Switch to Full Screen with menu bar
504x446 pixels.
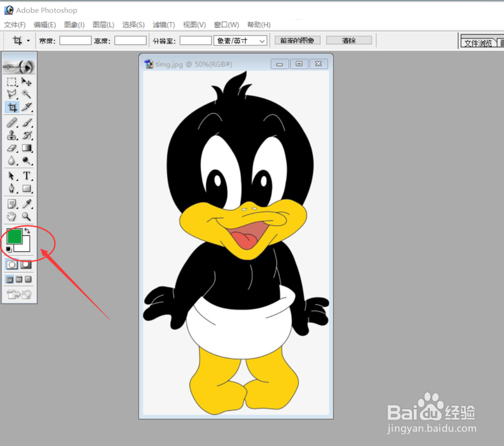pos(19,279)
